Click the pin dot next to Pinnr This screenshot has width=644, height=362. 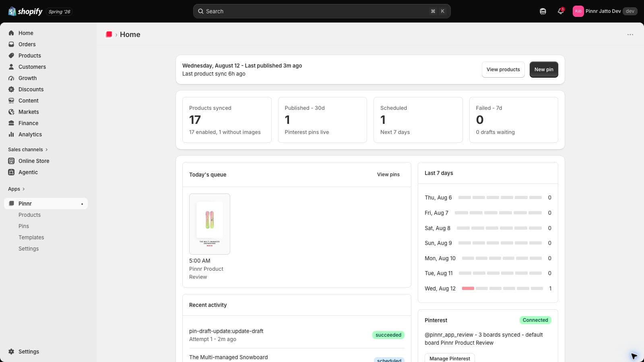coord(82,204)
